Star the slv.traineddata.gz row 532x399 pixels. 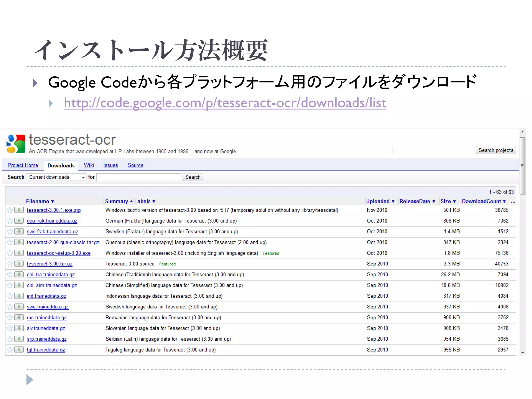tap(10, 328)
